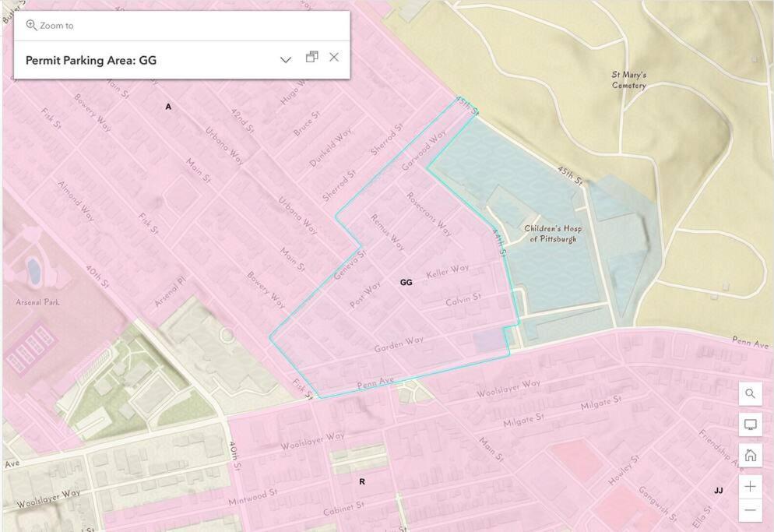Image resolution: width=774 pixels, height=532 pixels.
Task: Click the Garwood Way street label
Action: (x=424, y=150)
